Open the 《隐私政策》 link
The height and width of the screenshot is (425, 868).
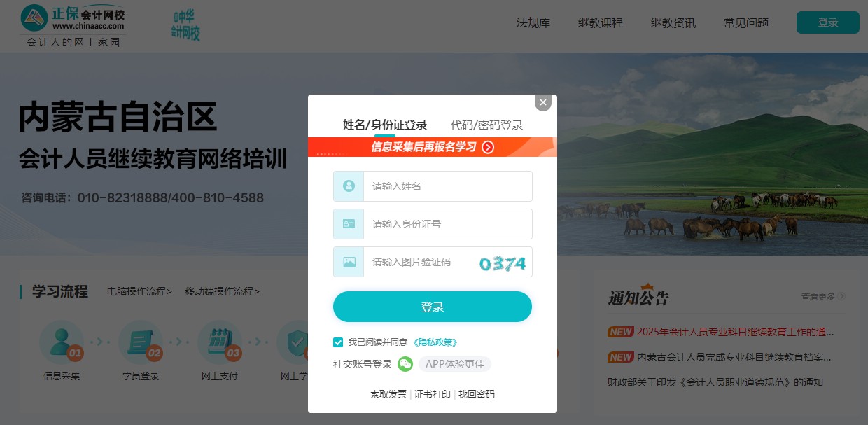pos(435,342)
